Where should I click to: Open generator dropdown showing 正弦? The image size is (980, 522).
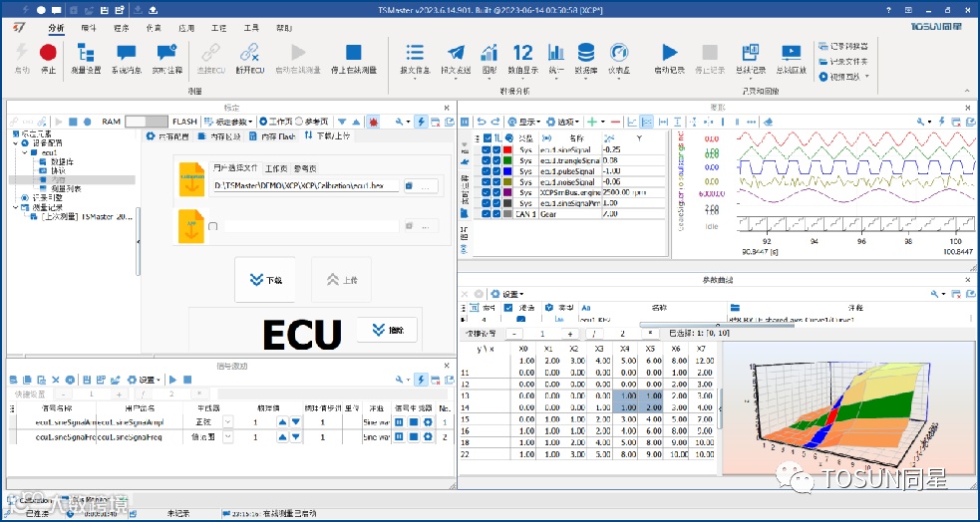pyautogui.click(x=227, y=422)
